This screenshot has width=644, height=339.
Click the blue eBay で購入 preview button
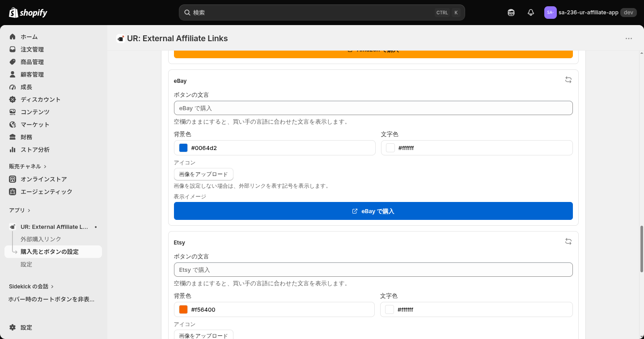(373, 211)
